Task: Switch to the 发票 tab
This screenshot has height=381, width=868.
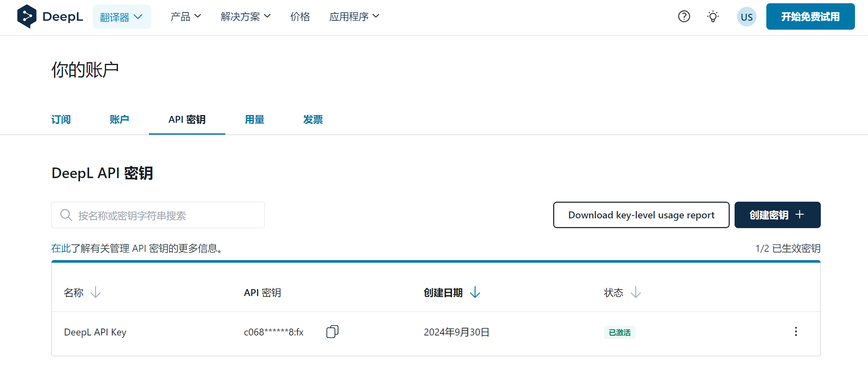Action: point(313,120)
